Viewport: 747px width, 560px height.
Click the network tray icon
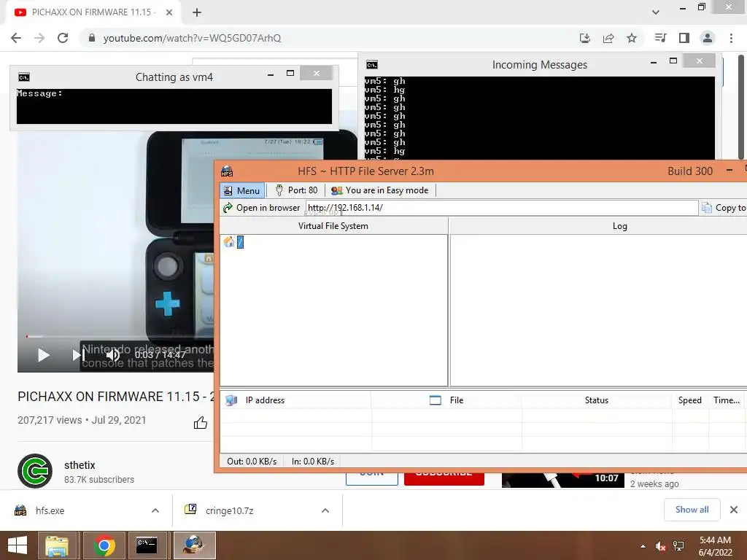point(679,546)
